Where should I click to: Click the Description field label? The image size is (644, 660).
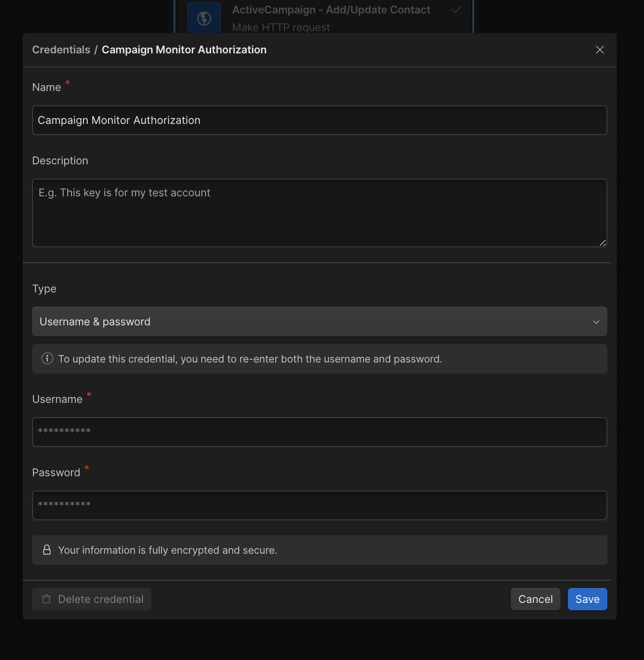(x=60, y=161)
